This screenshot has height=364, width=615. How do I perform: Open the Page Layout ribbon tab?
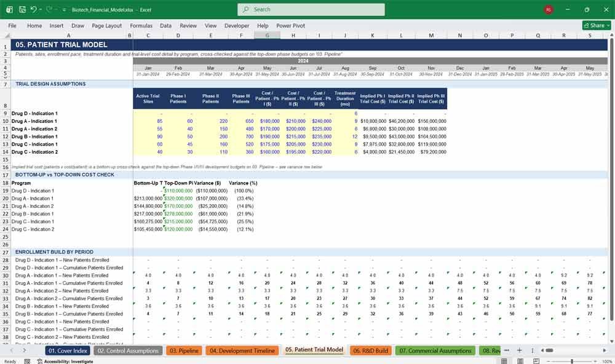(x=106, y=25)
